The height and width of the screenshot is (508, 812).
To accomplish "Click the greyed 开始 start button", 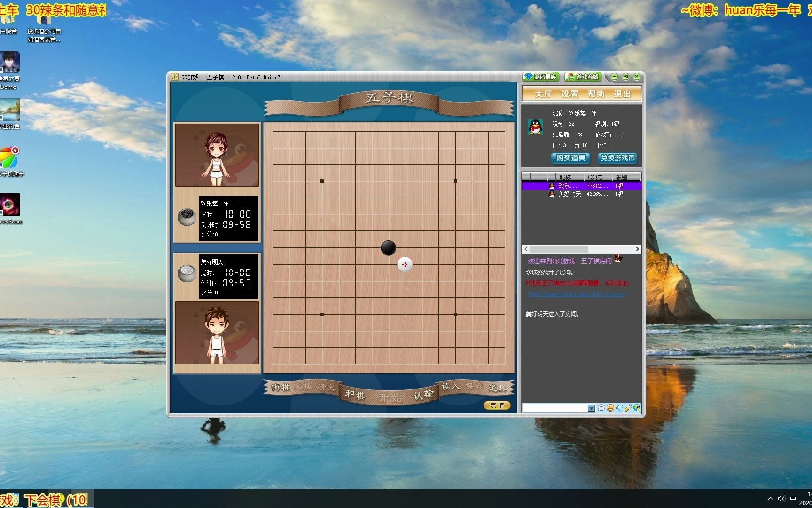I will point(390,397).
